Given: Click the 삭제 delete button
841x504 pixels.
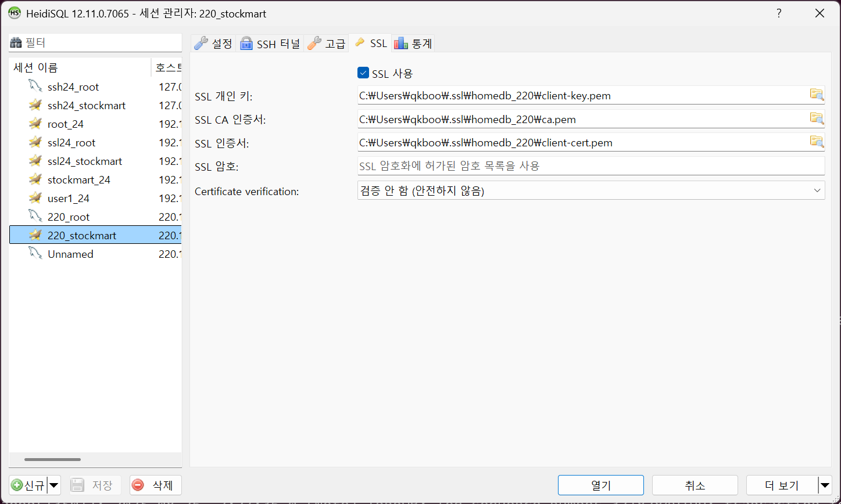Looking at the screenshot, I should (155, 485).
